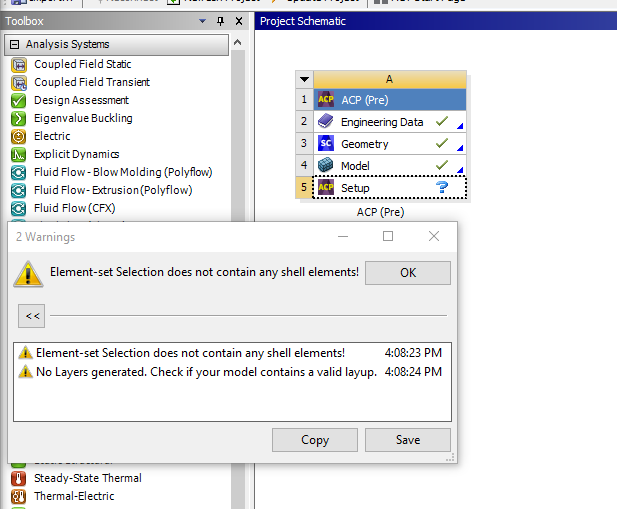
Task: Click the Explicit Dynamics icon
Action: 18,155
